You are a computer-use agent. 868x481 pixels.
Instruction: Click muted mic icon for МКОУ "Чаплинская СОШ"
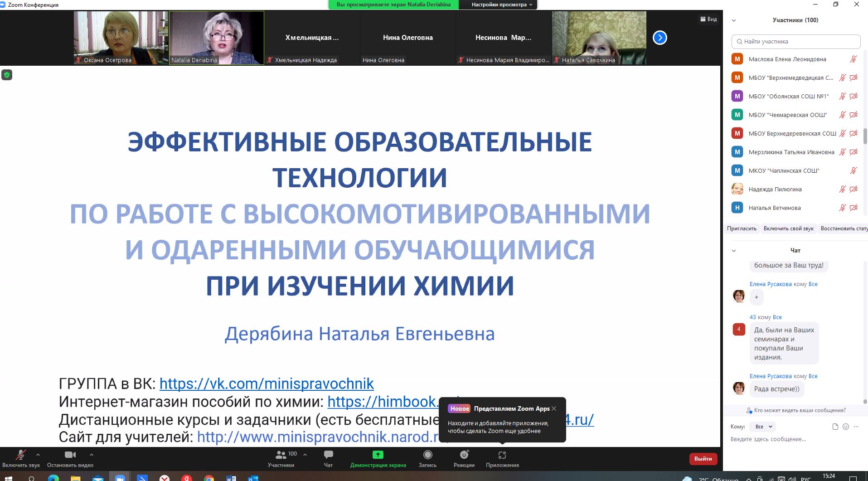(853, 170)
